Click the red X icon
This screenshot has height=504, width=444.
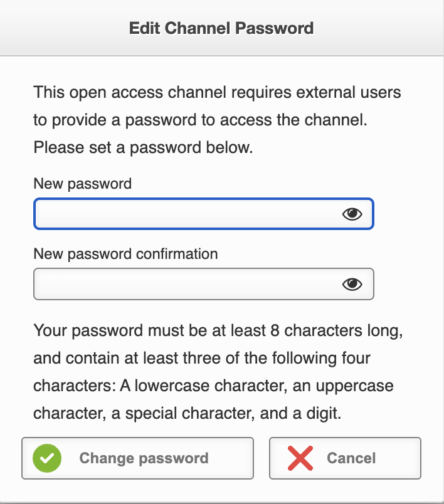(x=300, y=458)
